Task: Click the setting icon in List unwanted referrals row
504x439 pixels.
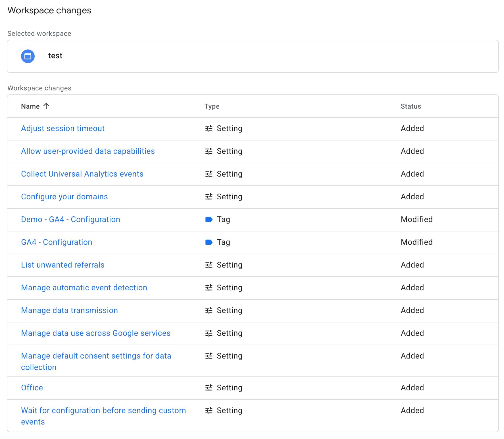Action: click(209, 265)
